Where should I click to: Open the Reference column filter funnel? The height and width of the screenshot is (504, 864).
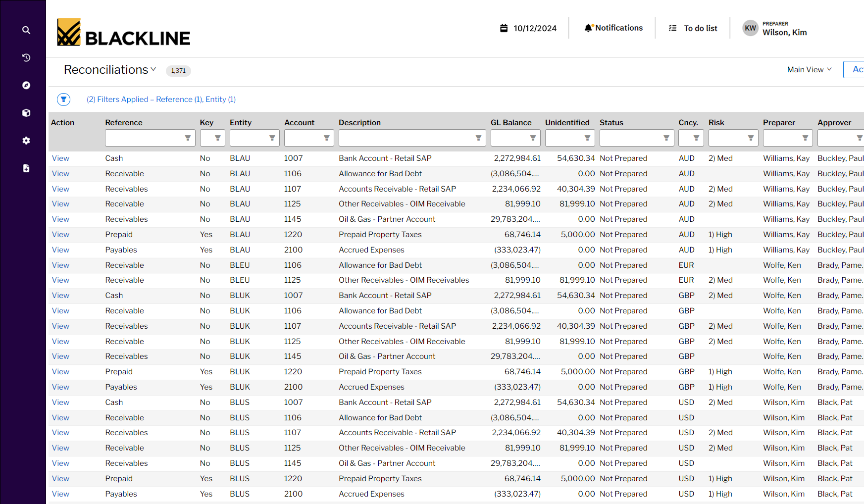click(x=188, y=138)
